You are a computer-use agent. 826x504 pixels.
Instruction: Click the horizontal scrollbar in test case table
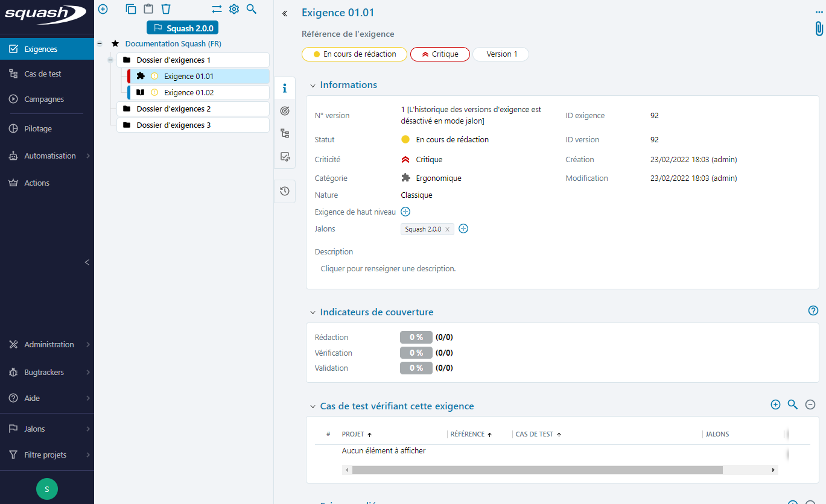537,470
